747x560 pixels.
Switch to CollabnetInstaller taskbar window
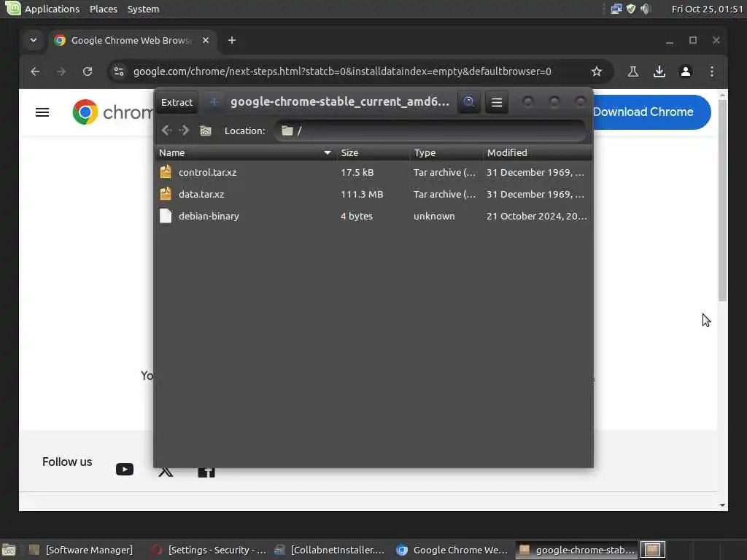point(330,550)
